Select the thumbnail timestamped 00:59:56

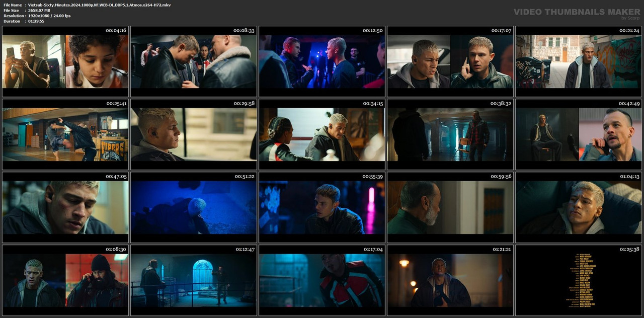450,207
